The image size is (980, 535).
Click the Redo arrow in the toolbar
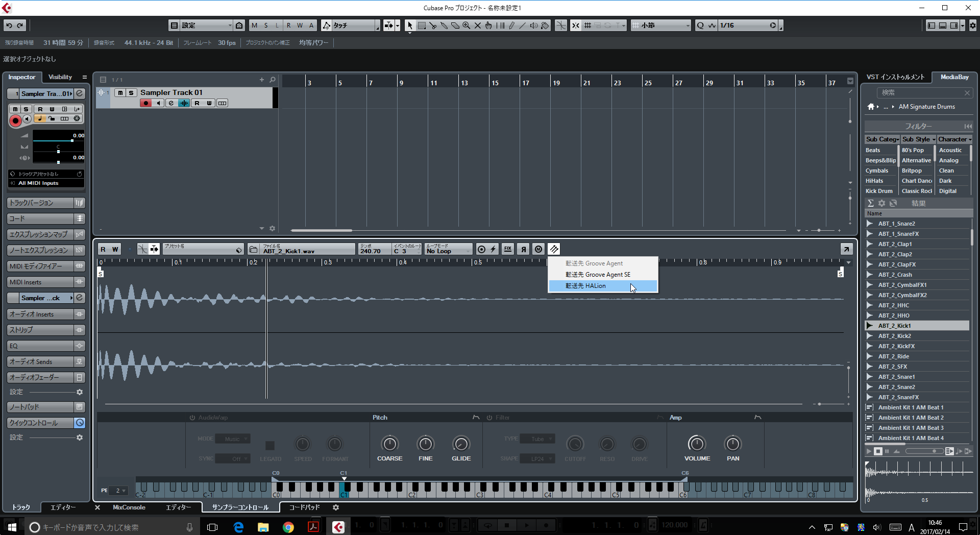pos(20,25)
